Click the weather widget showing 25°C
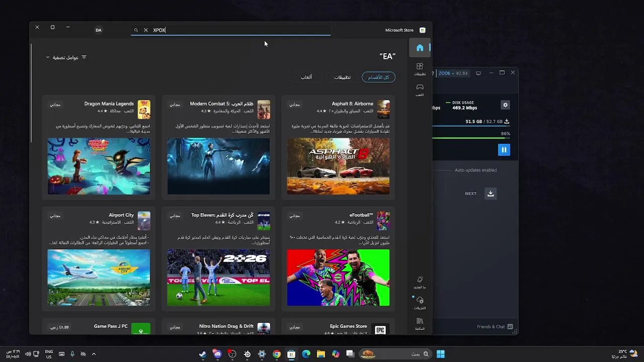Image resolution: width=644 pixels, height=362 pixels. click(625, 353)
